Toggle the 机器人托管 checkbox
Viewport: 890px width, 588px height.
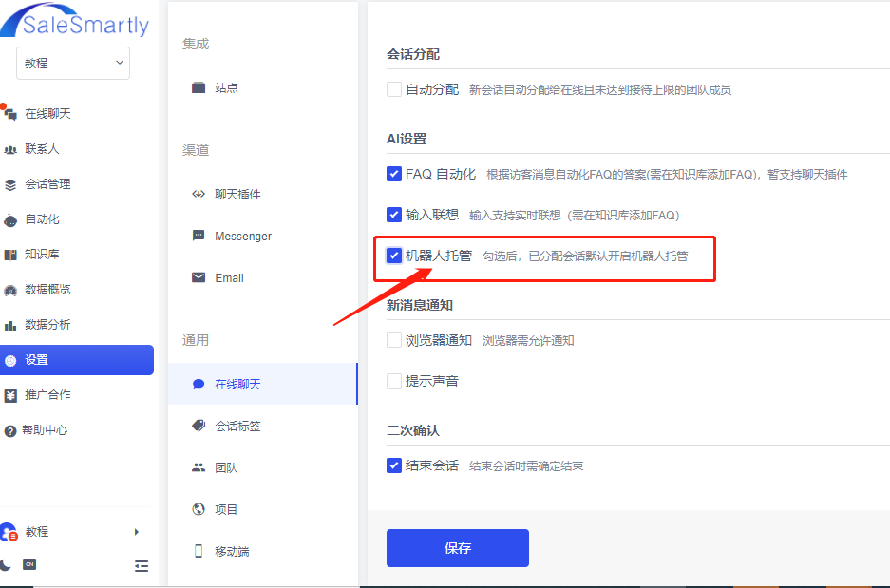click(x=394, y=256)
